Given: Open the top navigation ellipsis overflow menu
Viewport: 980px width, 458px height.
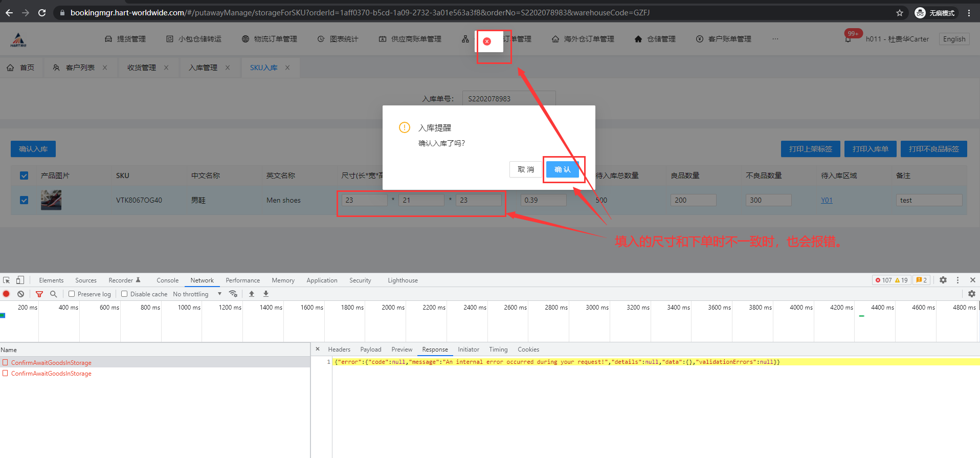Looking at the screenshot, I should pyautogui.click(x=775, y=39).
